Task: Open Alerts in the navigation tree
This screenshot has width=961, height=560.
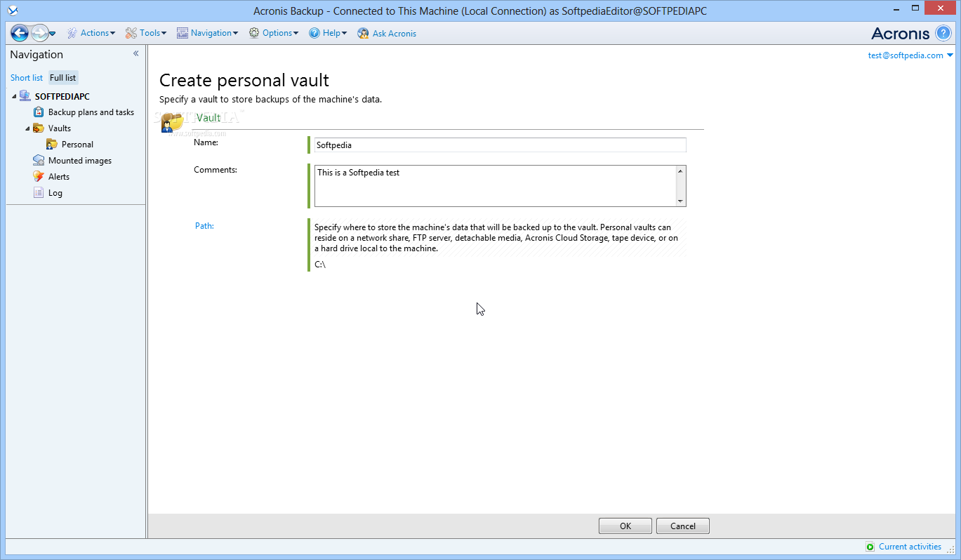Action: (59, 177)
